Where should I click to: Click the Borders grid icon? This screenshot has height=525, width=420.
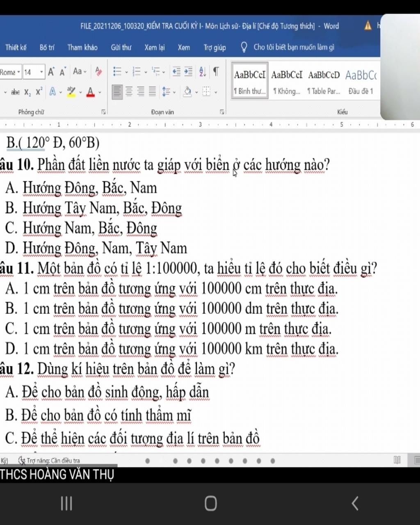206,91
